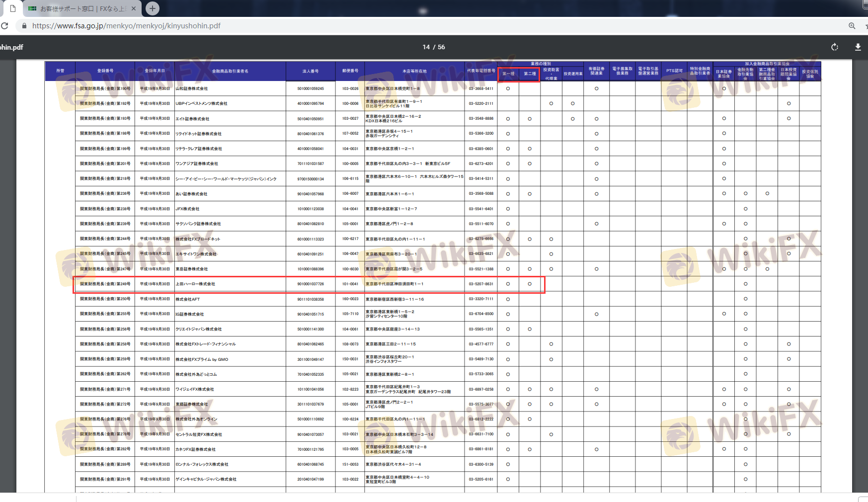Image resolution: width=868 pixels, height=502 pixels.
Task: Select company name 東郷証券株式会社
Action: [x=192, y=404]
